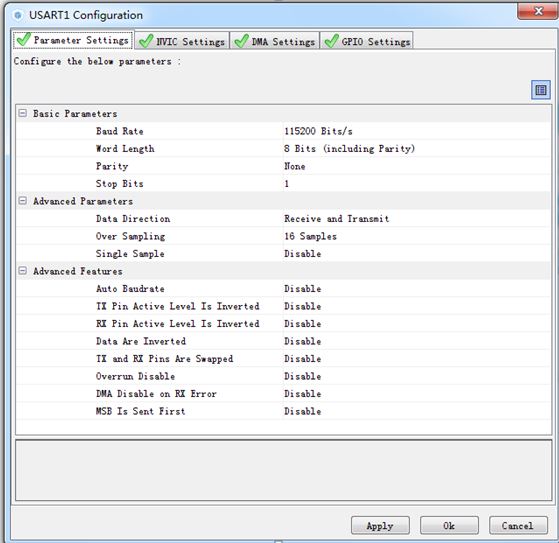Screen dimensions: 559x543
Task: Open the Parity None value
Action: click(294, 166)
